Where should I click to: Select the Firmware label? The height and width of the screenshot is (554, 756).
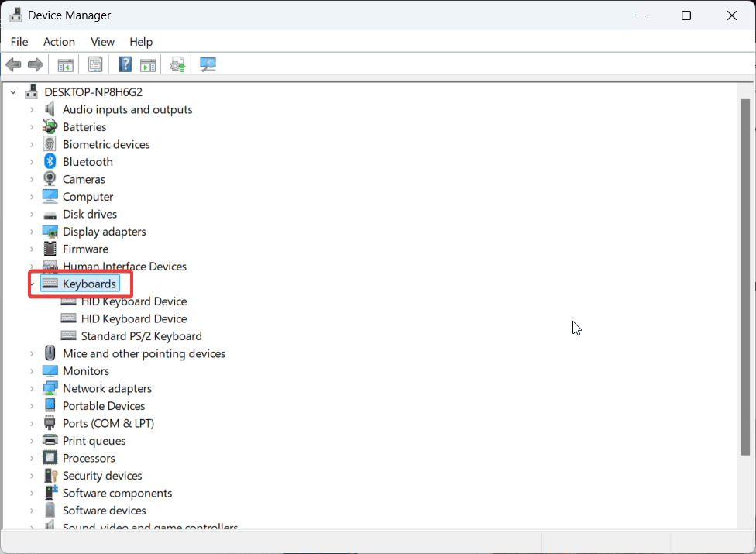point(85,249)
